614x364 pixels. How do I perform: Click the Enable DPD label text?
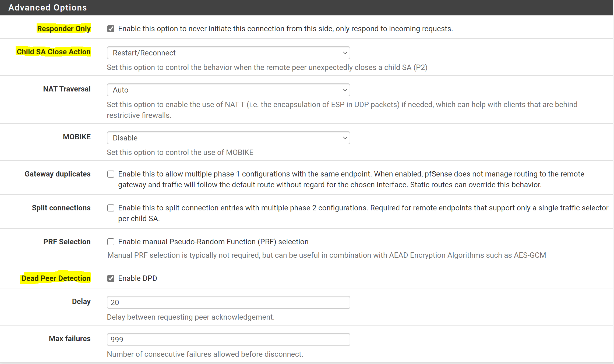coord(137,278)
